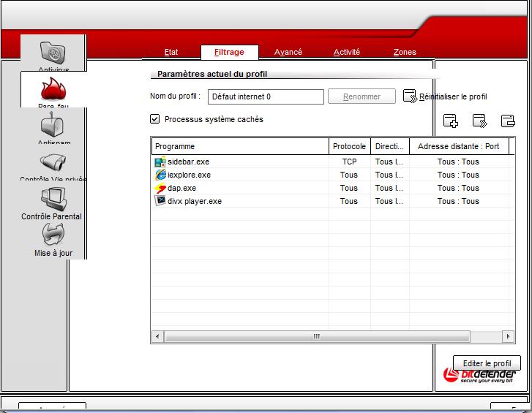Screen dimensions: 532x413
Task: Click the Mise à jour label
Action: pos(53,253)
